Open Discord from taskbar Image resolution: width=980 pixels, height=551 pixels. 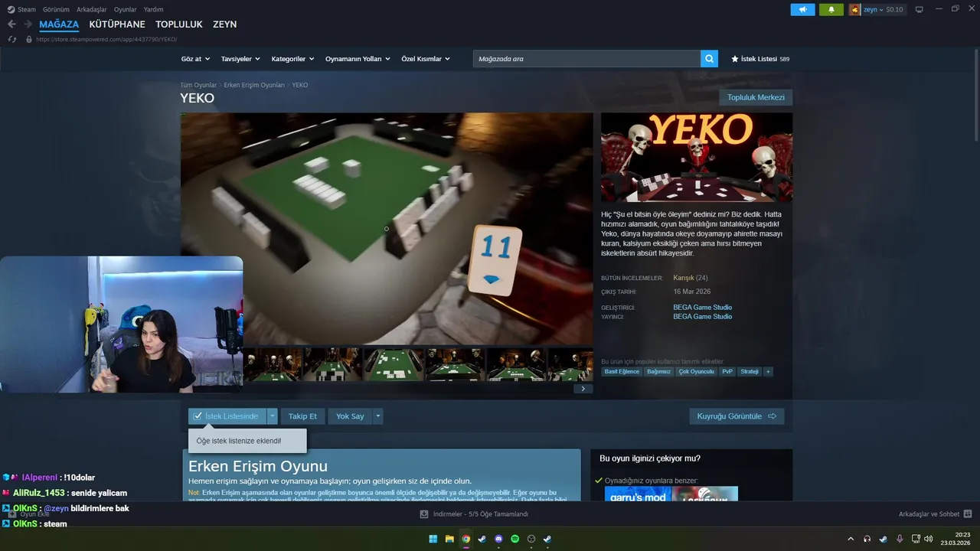tap(498, 539)
